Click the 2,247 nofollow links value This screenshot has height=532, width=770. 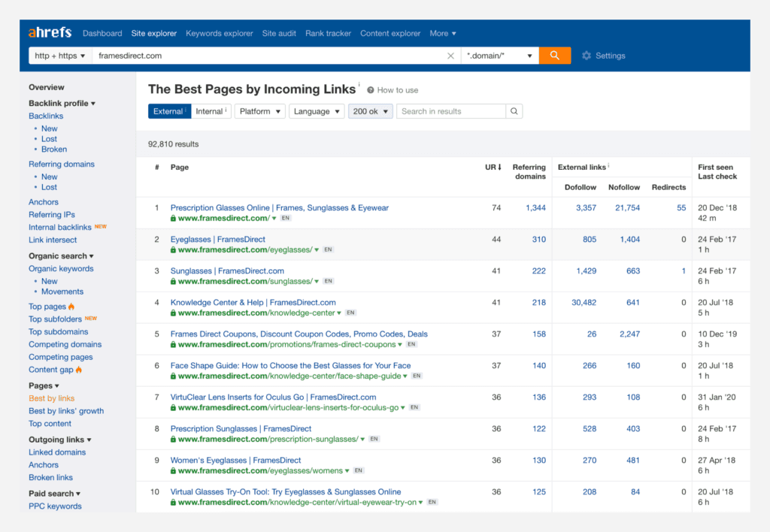629,334
